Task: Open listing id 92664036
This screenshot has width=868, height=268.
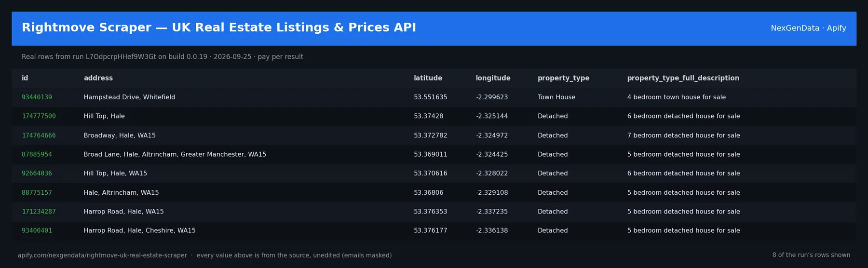Action: click(x=37, y=174)
